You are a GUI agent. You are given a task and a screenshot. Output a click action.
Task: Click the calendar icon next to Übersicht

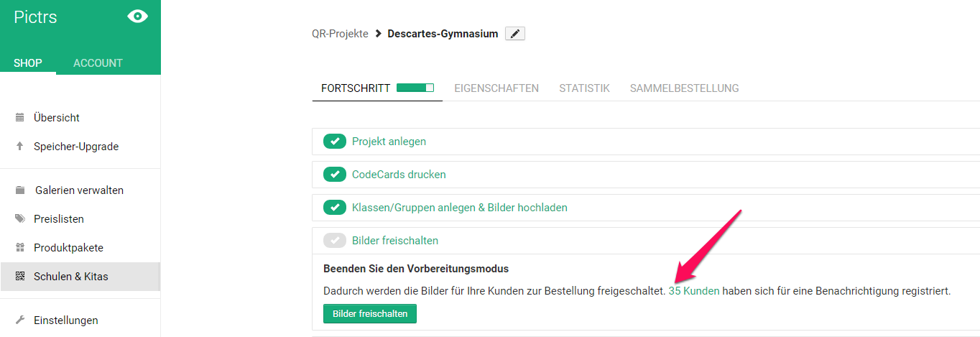click(x=20, y=118)
